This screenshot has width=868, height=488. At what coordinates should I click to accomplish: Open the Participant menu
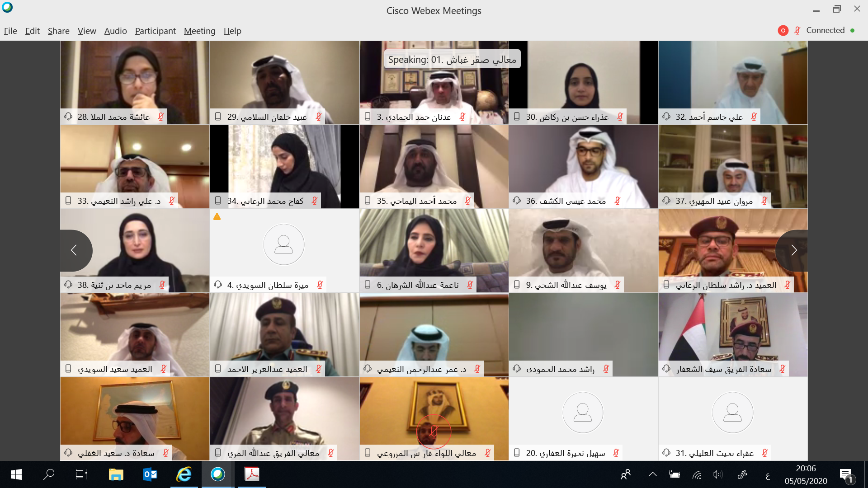(x=155, y=31)
